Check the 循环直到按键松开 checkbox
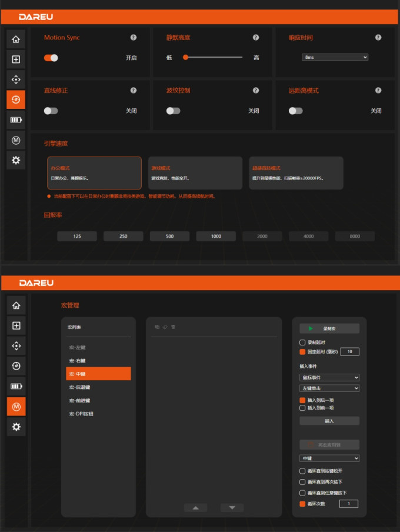Image resolution: width=400 pixels, height=532 pixels. pos(302,471)
